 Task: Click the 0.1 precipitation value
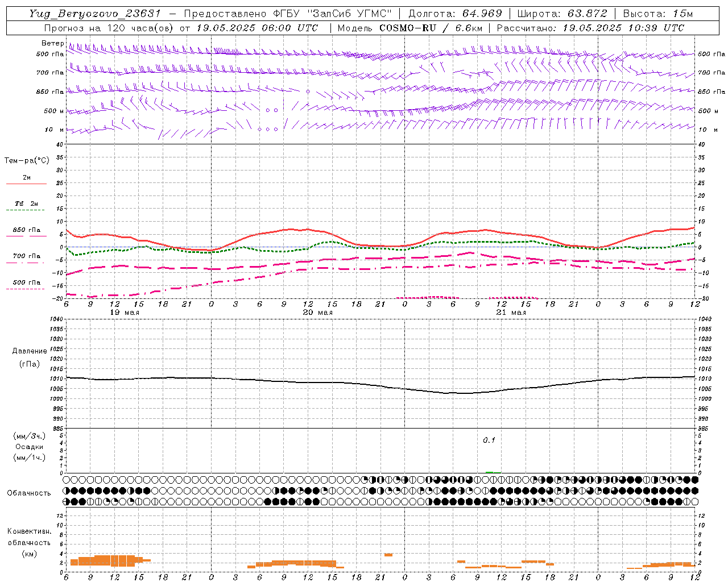point(489,440)
